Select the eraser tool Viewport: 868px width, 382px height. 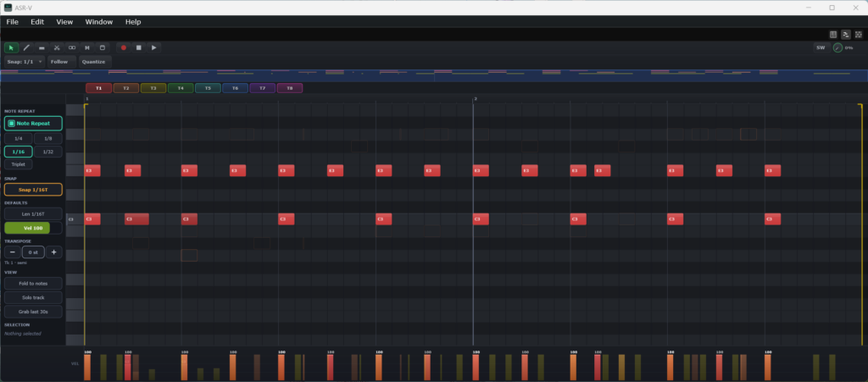click(42, 47)
